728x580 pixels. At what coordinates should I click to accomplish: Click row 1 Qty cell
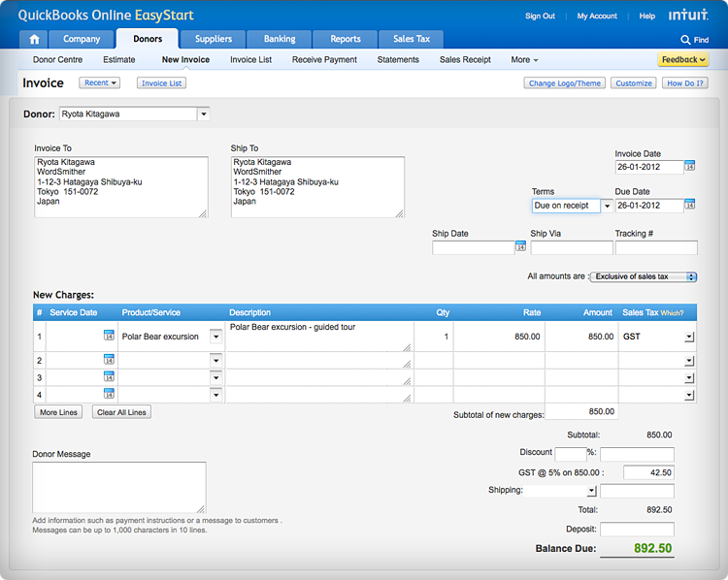click(433, 337)
